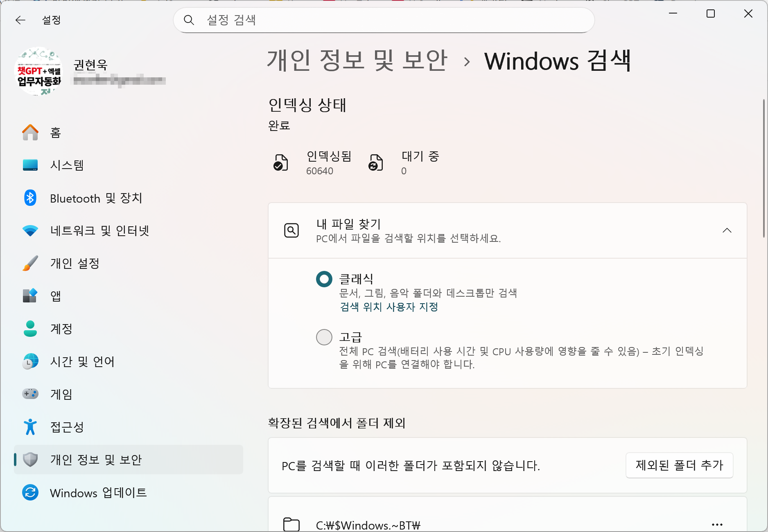Go to 계정 settings
The height and width of the screenshot is (532, 768).
click(129, 329)
